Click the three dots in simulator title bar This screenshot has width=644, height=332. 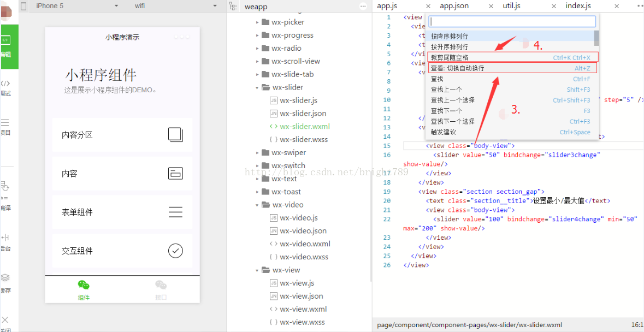pyautogui.click(x=182, y=37)
